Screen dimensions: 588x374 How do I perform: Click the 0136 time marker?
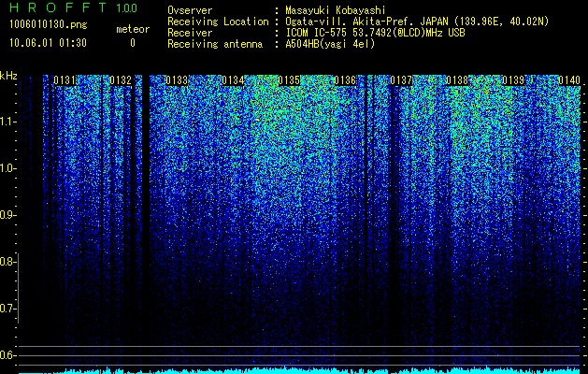pos(345,80)
